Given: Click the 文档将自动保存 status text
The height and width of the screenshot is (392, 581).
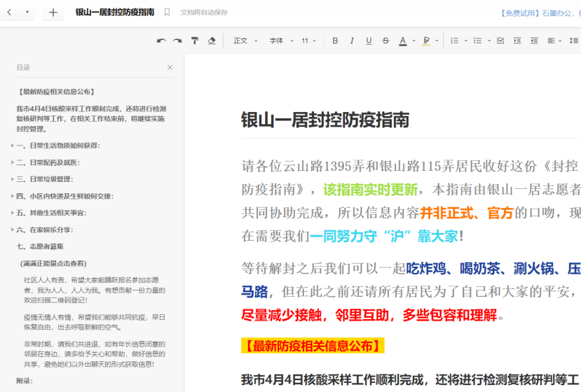Looking at the screenshot, I should [204, 13].
